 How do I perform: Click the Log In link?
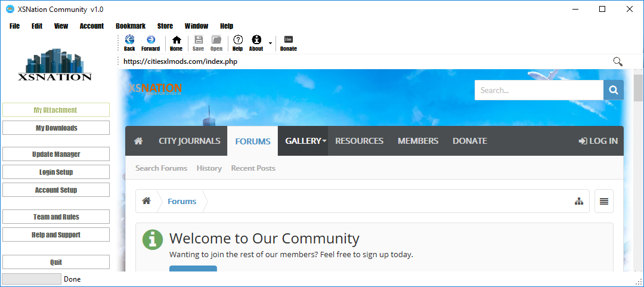point(598,141)
